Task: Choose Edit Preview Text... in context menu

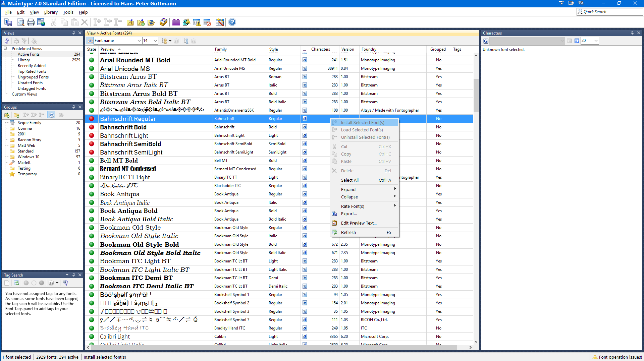Action: point(364,223)
